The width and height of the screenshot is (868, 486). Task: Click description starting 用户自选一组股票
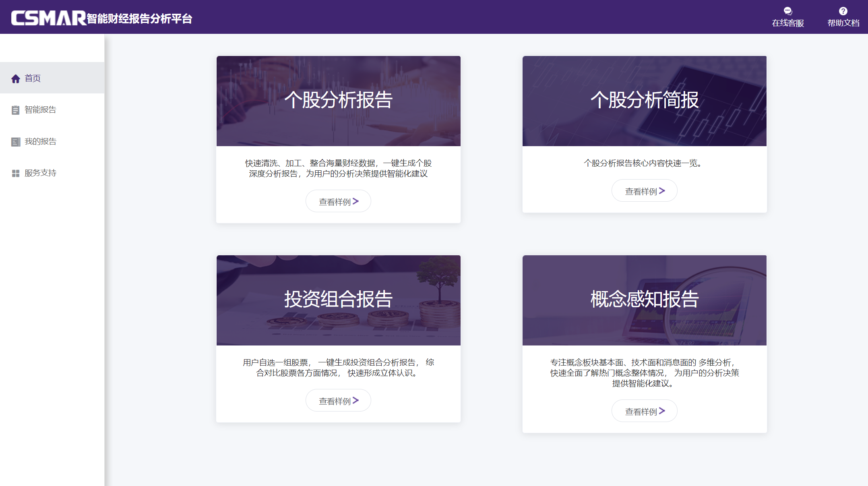tap(339, 368)
